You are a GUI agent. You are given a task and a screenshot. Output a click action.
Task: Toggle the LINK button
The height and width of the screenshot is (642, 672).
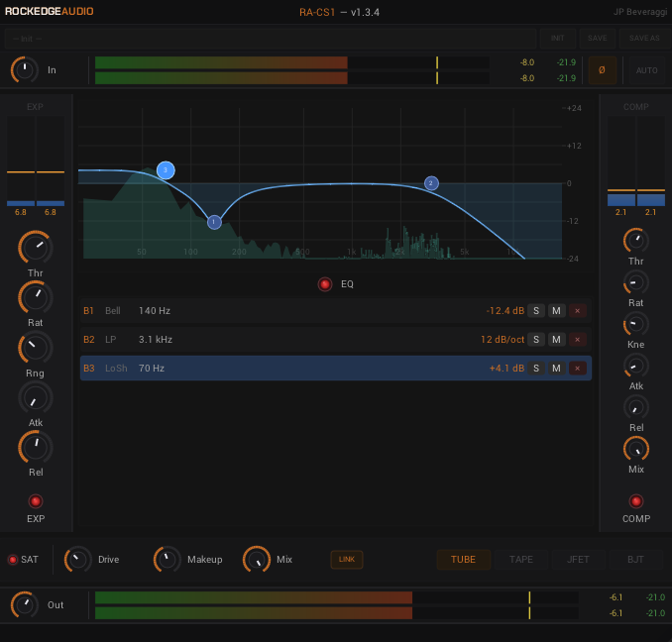(x=347, y=560)
